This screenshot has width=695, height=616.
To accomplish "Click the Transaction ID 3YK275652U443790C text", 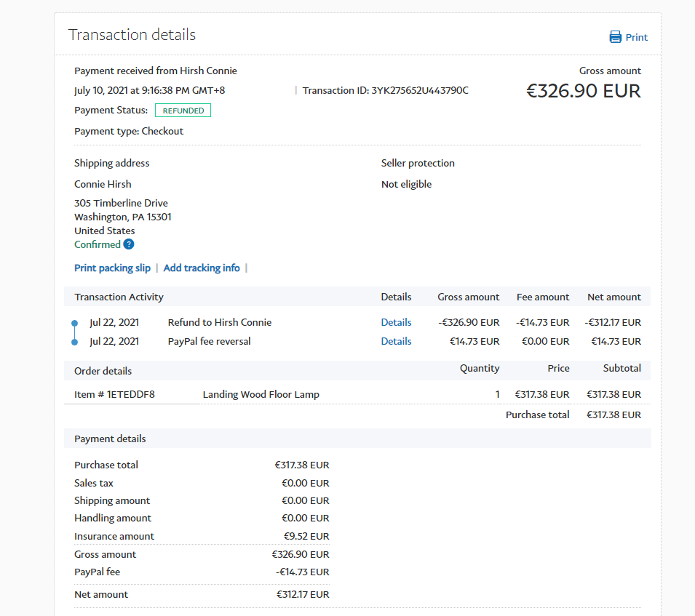I will tap(385, 90).
